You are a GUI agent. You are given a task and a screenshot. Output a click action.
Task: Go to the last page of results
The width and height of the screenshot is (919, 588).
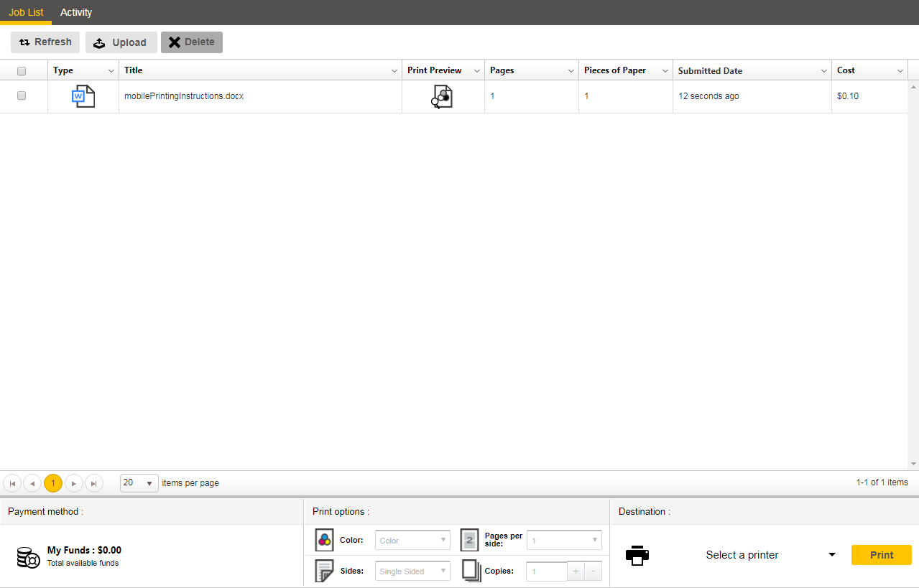(x=94, y=483)
